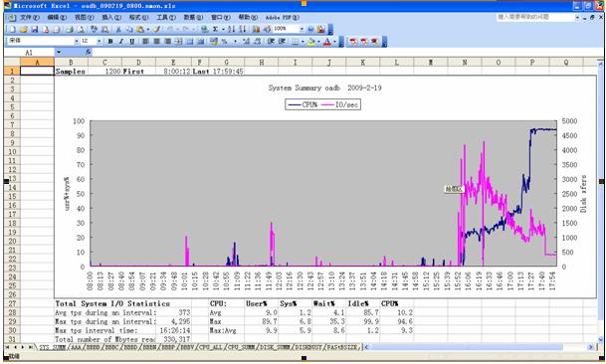This screenshot has width=606, height=364.
Task: Open the zoom percentage dropdown showing 100%
Action: pos(302,30)
